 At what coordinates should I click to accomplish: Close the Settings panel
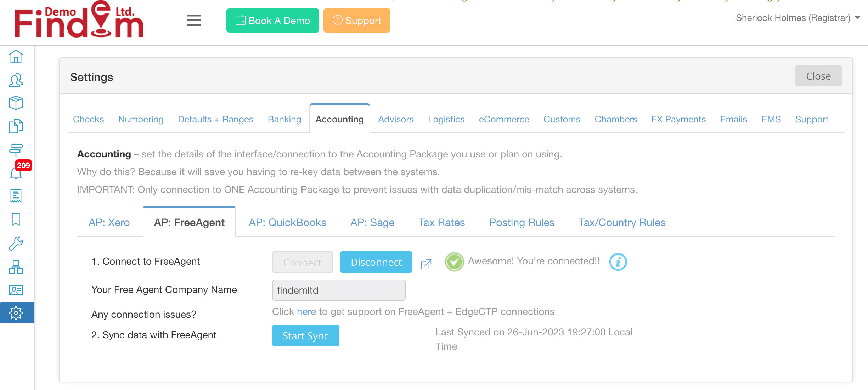pos(818,76)
